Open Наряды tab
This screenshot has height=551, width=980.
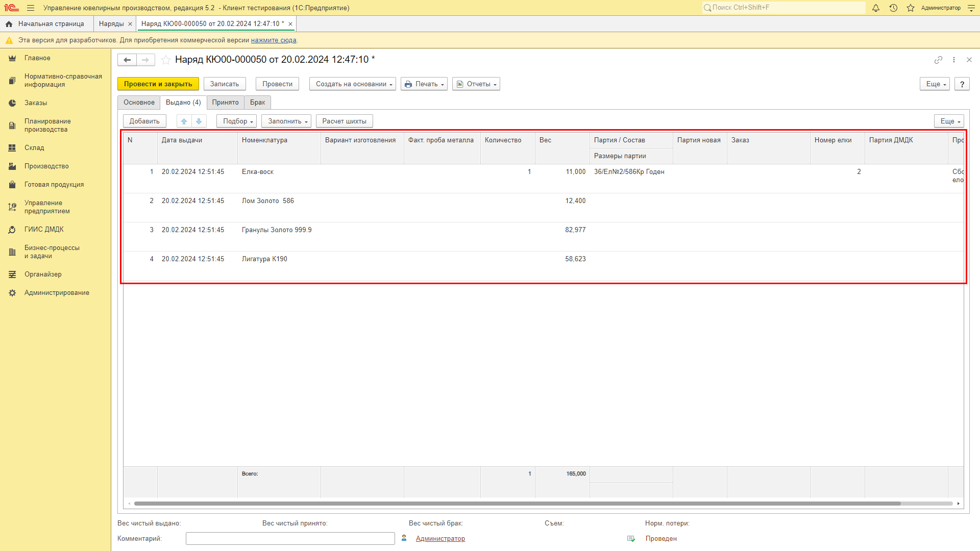(x=111, y=24)
